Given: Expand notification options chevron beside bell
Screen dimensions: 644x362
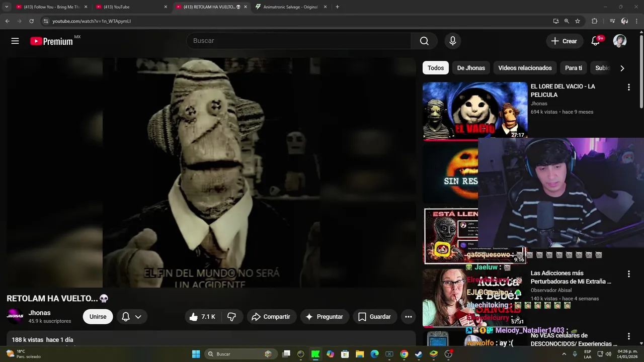Looking at the screenshot, I should click(138, 317).
